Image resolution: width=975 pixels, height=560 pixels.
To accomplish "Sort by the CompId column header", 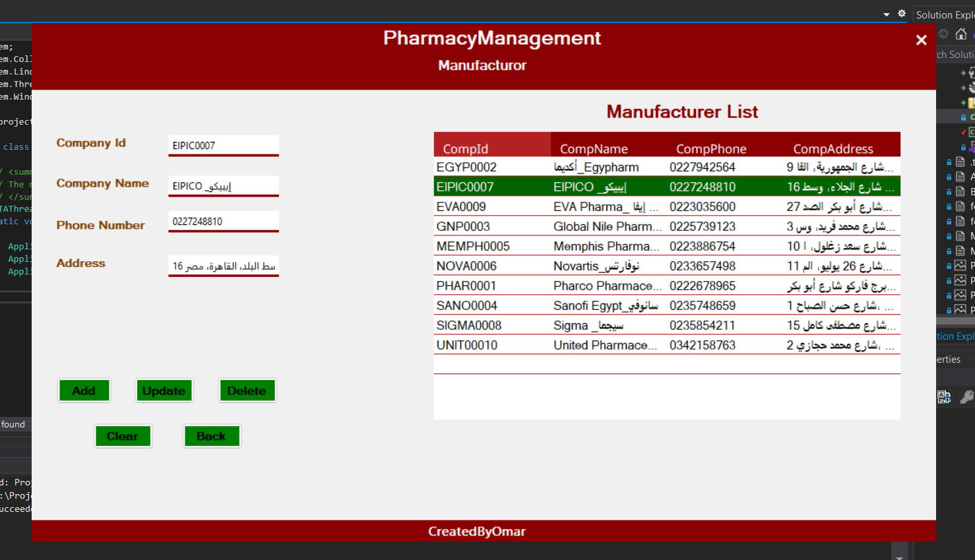I will [x=491, y=148].
